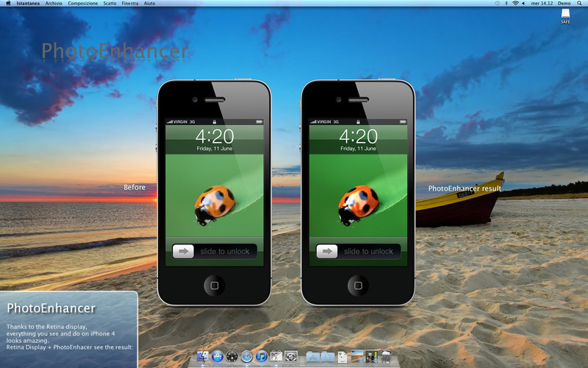Click the Time Machine menu bar icon
The image size is (588, 368).
pos(498,3)
